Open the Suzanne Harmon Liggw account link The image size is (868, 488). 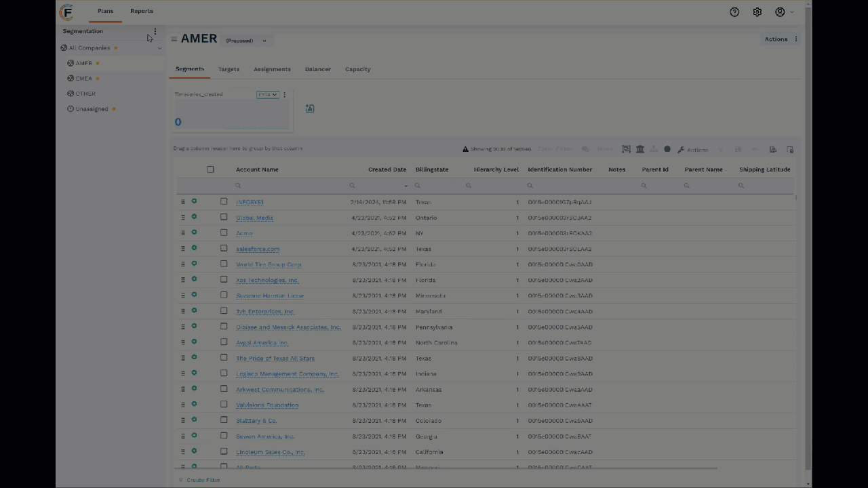pyautogui.click(x=270, y=296)
